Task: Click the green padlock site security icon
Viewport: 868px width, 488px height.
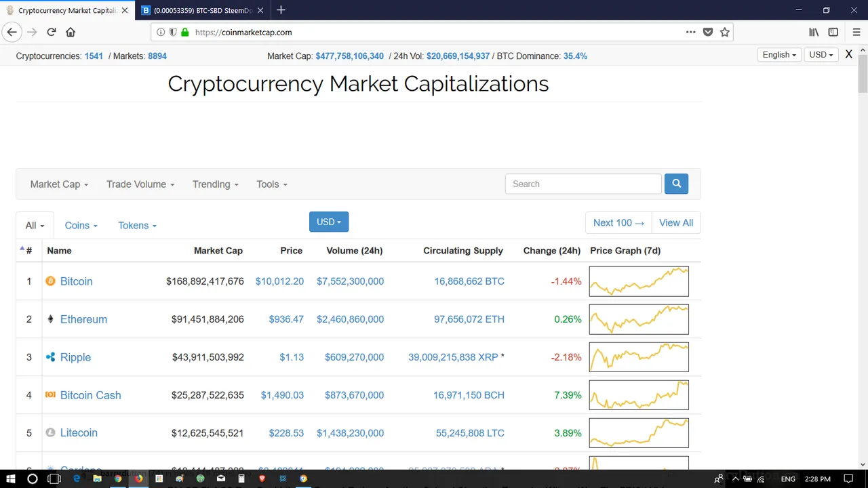Action: coord(184,32)
